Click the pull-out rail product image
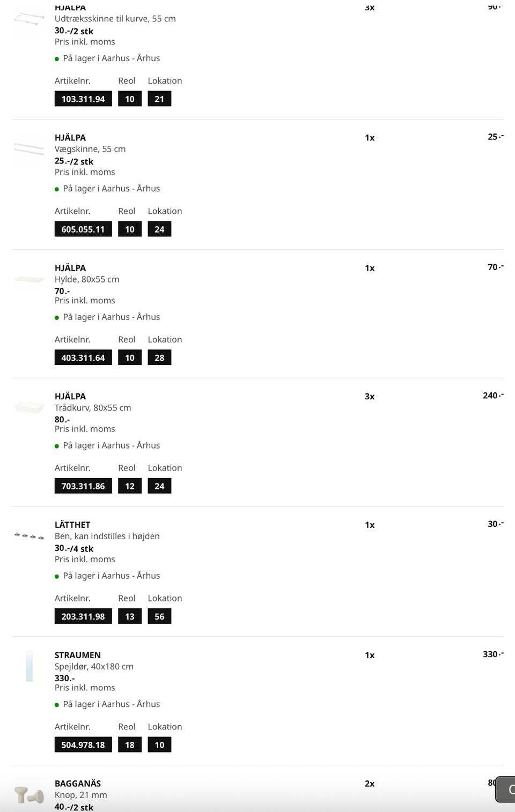 (29, 19)
